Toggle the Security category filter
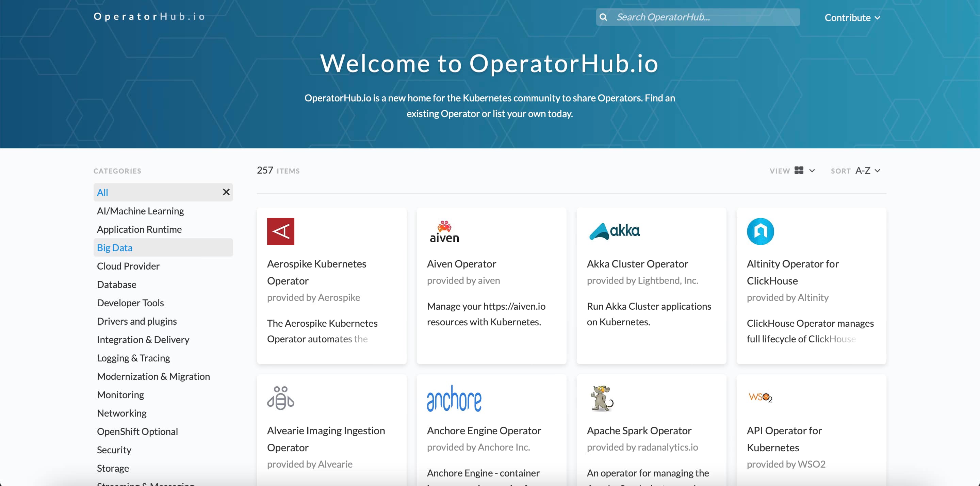 click(114, 450)
